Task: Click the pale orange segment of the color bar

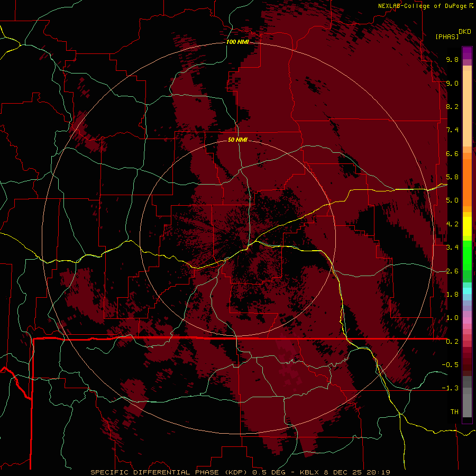Action: tap(467, 108)
